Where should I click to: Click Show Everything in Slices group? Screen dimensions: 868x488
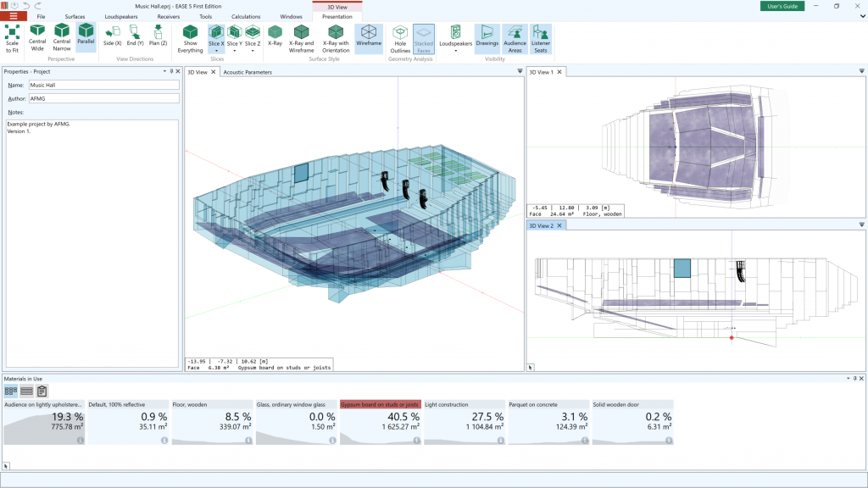point(190,38)
